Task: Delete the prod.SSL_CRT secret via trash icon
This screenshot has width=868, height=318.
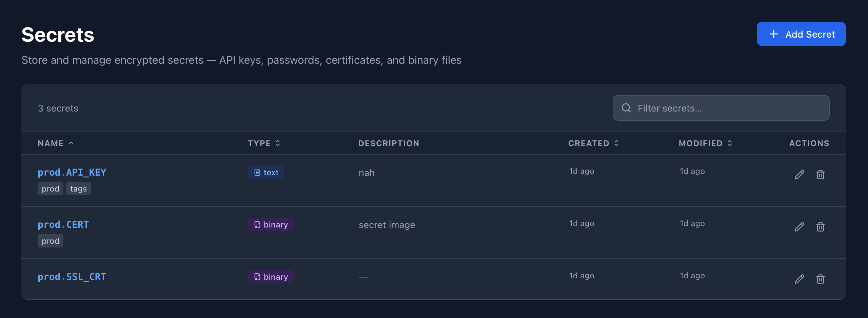Action: coord(820,279)
